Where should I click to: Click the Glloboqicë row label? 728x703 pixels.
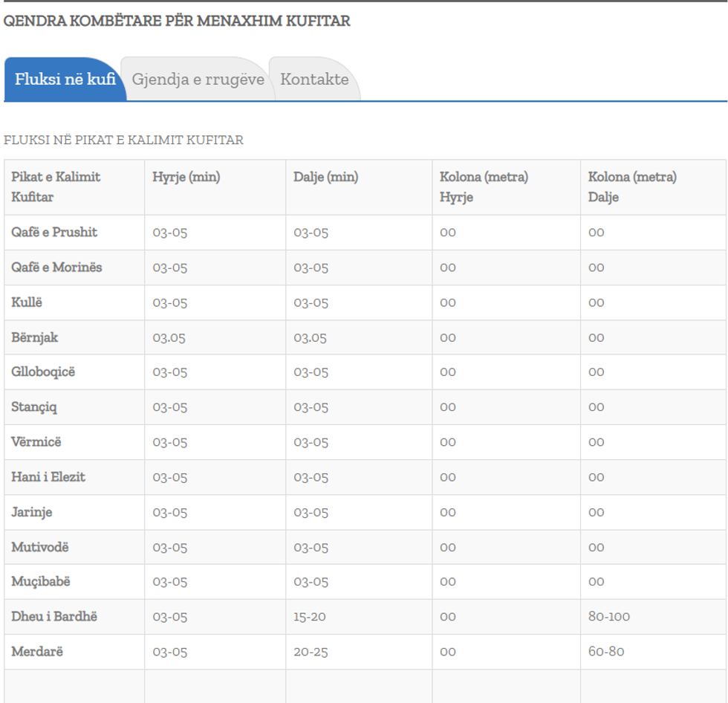click(43, 372)
